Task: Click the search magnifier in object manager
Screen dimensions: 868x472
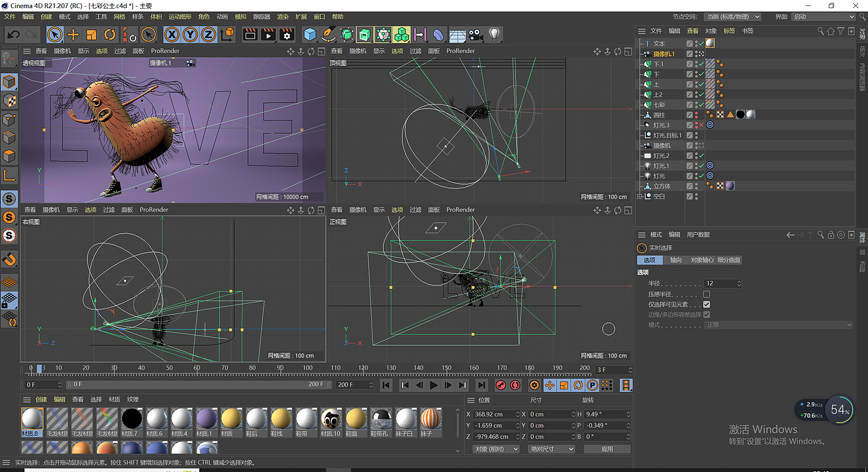Action: (821, 31)
